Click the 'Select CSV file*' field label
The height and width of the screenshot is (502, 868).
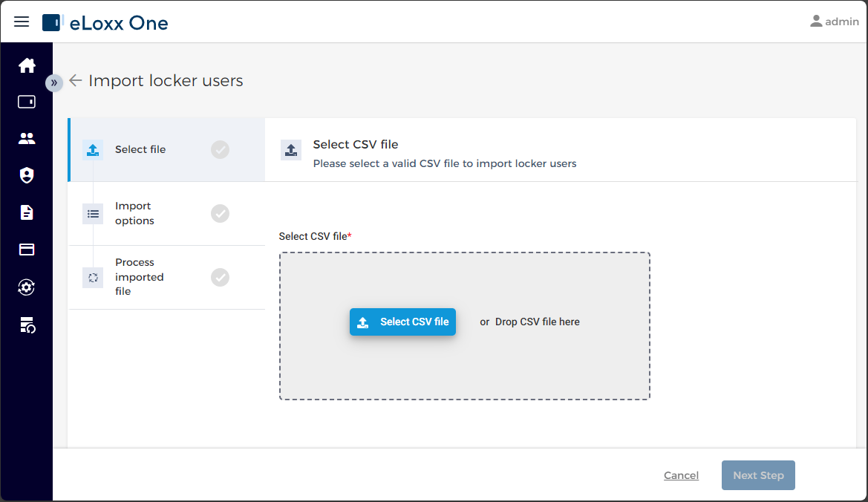click(315, 236)
